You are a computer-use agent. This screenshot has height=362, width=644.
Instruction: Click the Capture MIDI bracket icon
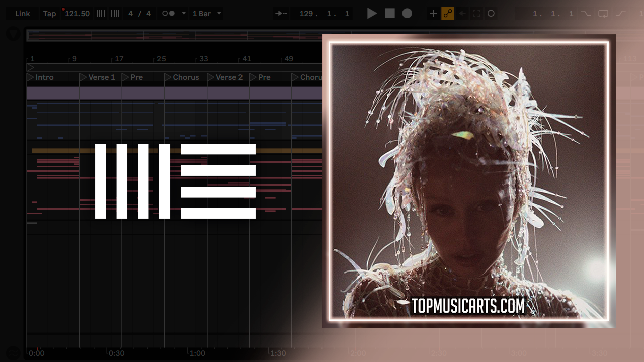[x=476, y=14]
